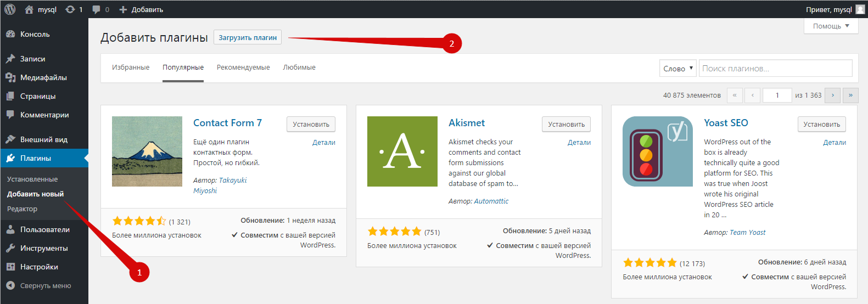Install the Yoast SEO plugin
The image size is (868, 304).
pos(821,124)
